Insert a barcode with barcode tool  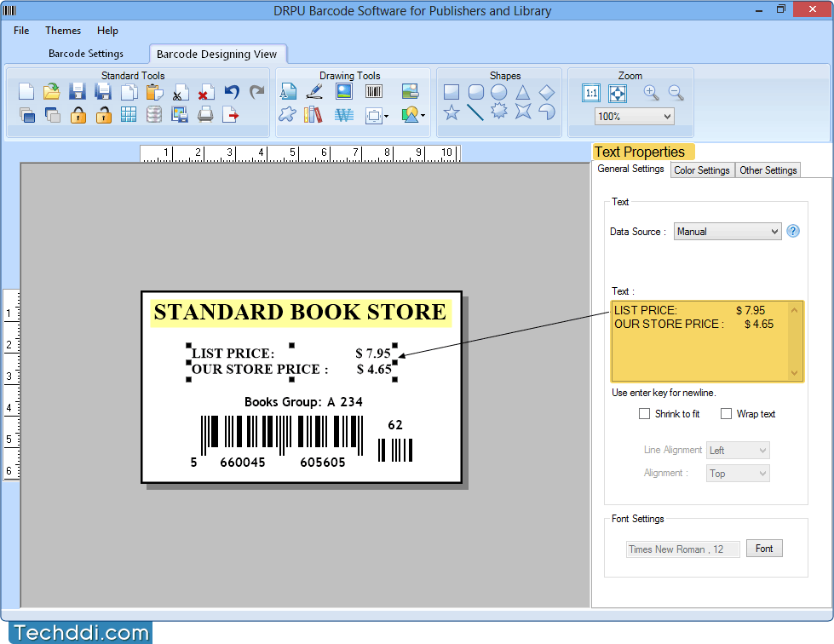[x=374, y=91]
